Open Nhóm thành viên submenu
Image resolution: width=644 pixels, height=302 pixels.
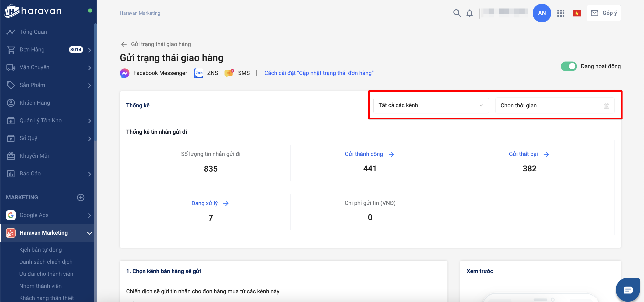click(40, 286)
